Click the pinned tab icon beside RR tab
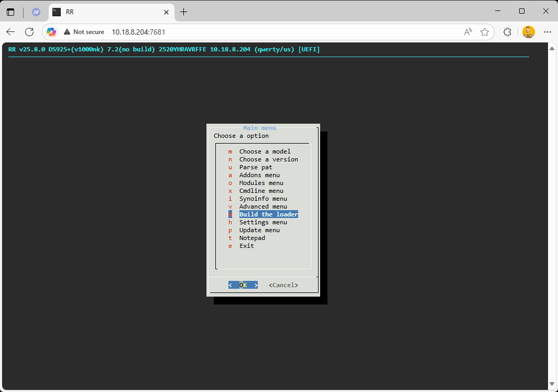Image resolution: width=558 pixels, height=392 pixels. [36, 12]
